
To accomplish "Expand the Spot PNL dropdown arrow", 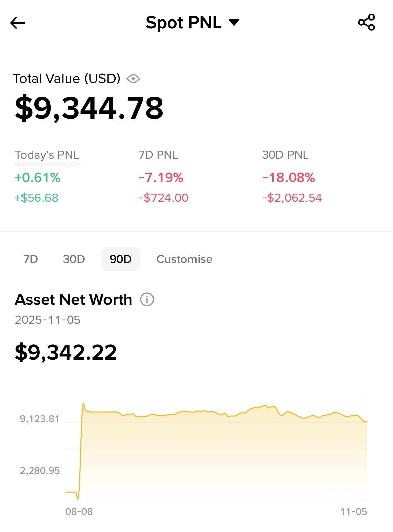I will [x=234, y=23].
